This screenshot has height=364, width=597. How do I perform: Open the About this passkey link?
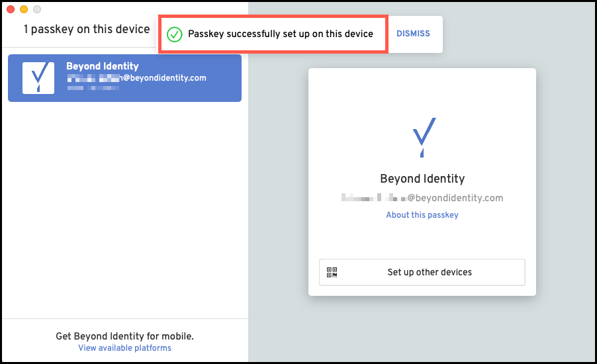click(422, 215)
